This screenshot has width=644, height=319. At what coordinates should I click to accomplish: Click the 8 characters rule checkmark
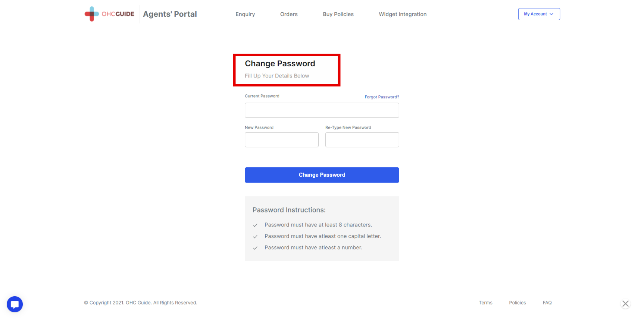255,225
